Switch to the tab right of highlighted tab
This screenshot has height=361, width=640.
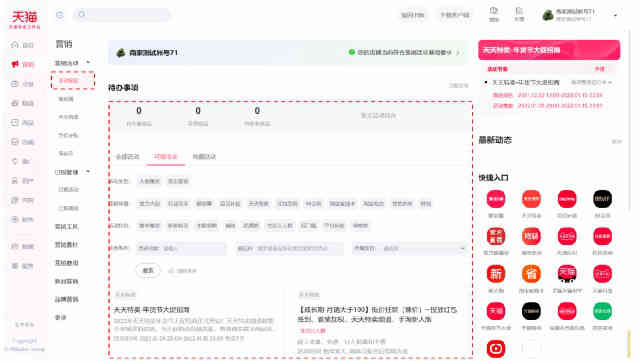204,157
